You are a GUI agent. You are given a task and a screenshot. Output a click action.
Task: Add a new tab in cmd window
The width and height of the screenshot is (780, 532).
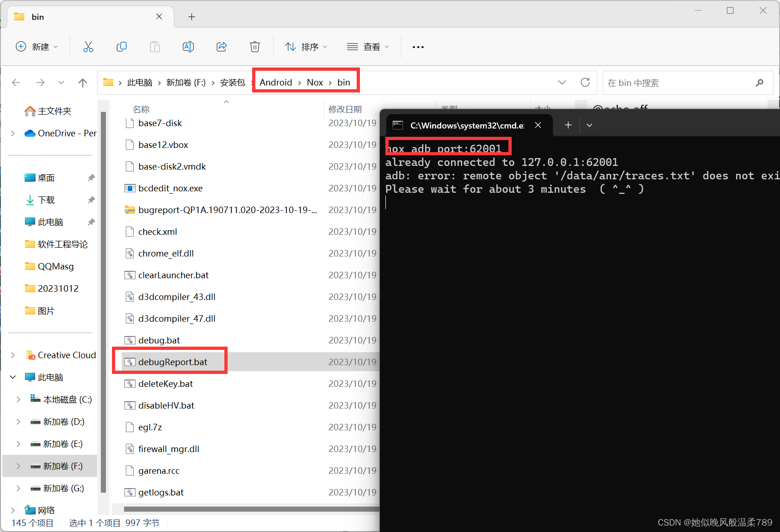[x=568, y=125]
